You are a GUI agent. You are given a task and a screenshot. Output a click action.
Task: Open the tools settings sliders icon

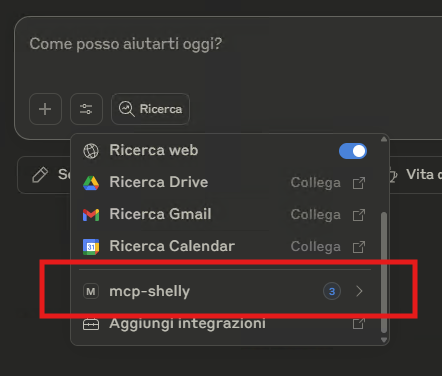click(x=86, y=109)
